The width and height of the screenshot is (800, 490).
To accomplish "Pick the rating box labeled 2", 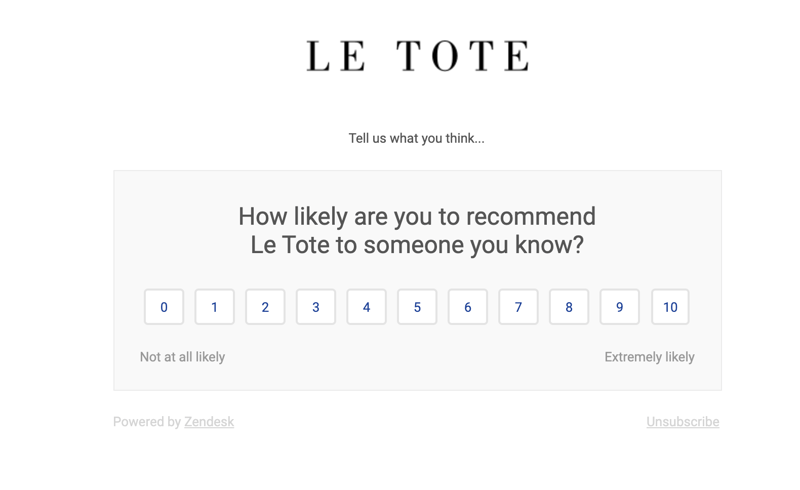I will pos(265,307).
